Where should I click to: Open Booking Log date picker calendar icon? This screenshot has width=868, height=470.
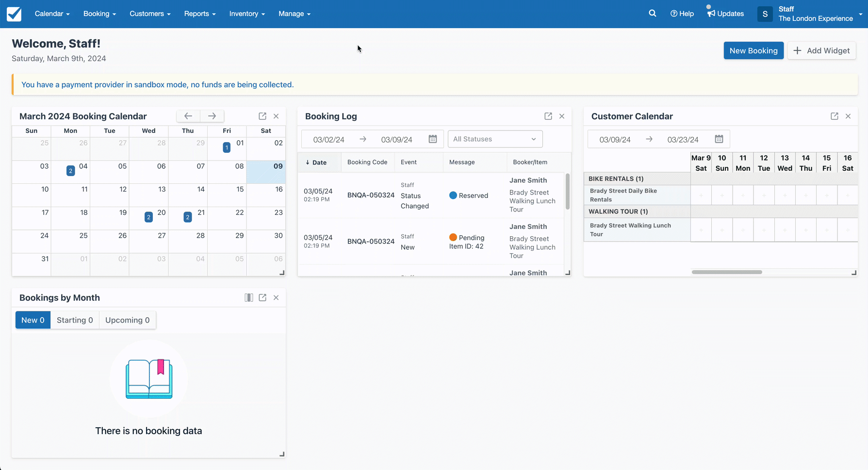[x=433, y=139]
